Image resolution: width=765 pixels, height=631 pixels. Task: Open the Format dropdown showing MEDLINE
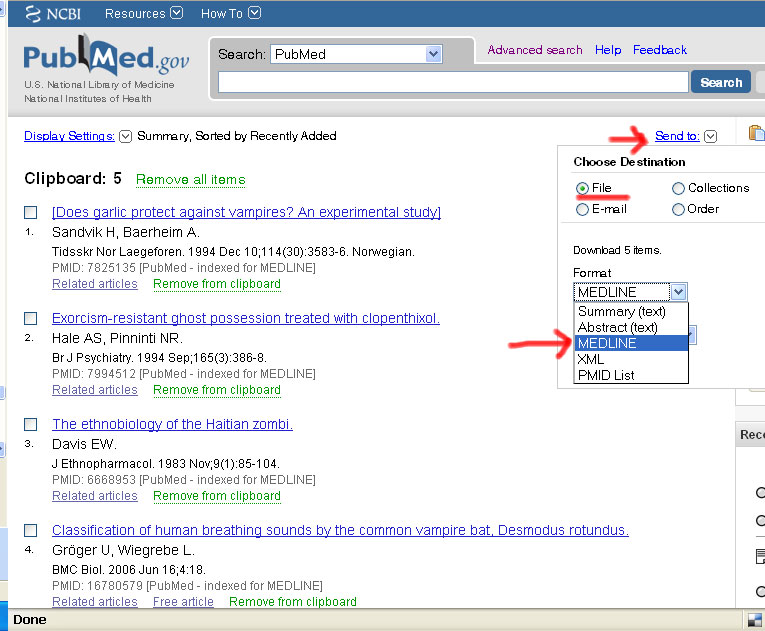click(630, 292)
